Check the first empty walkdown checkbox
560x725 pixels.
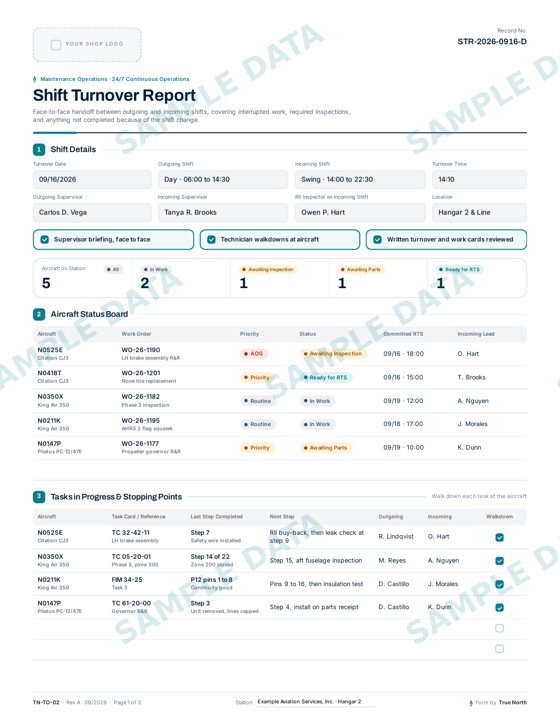point(499,628)
